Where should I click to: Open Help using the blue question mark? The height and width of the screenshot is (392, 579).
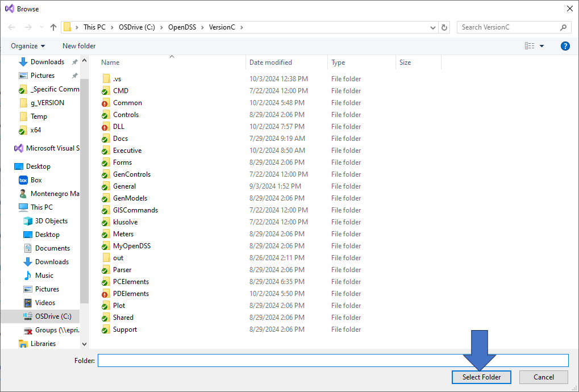(x=565, y=46)
